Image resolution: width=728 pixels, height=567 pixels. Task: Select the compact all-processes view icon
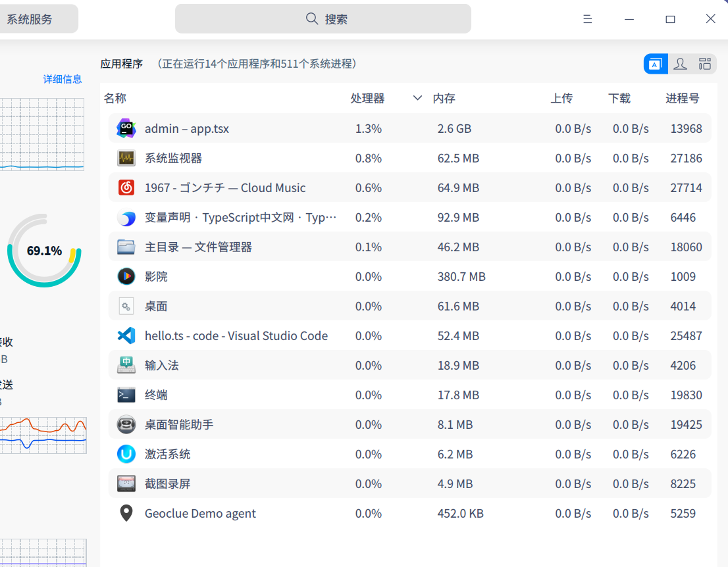704,63
